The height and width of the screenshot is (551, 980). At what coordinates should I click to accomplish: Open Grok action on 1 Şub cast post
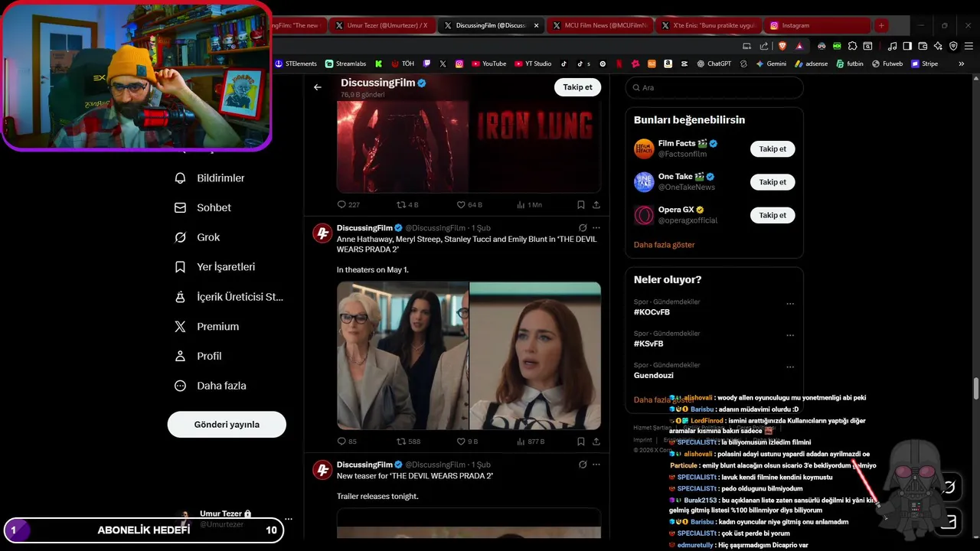tap(583, 228)
